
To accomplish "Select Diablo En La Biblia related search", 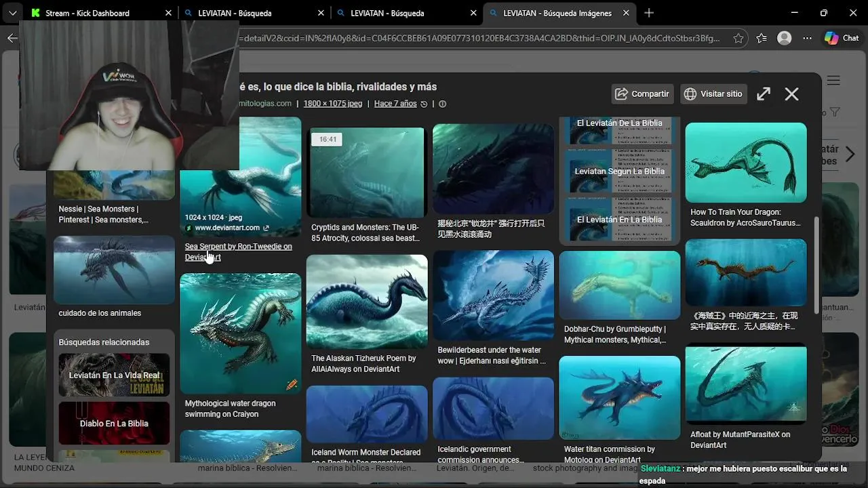I will click(114, 424).
